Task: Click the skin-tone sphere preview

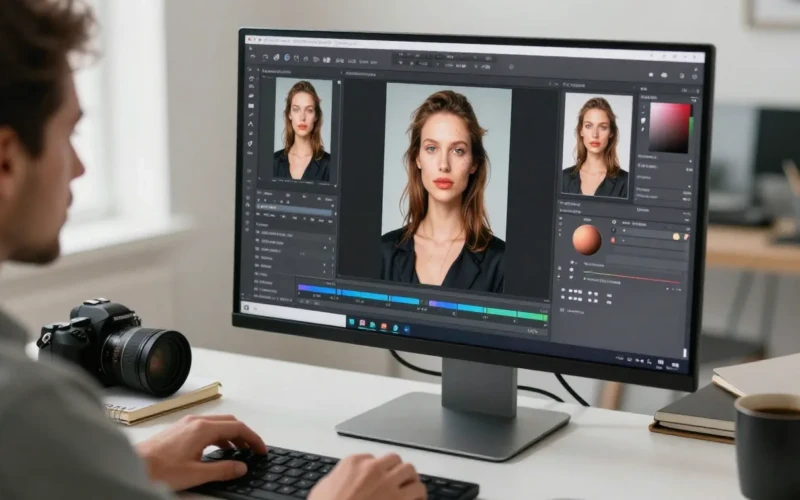Action: pyautogui.click(x=587, y=240)
